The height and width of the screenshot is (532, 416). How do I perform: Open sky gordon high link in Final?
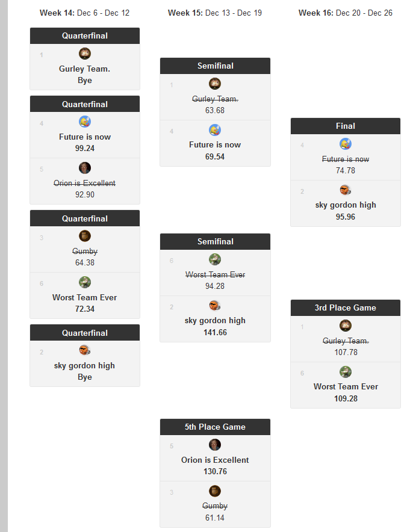346,205
